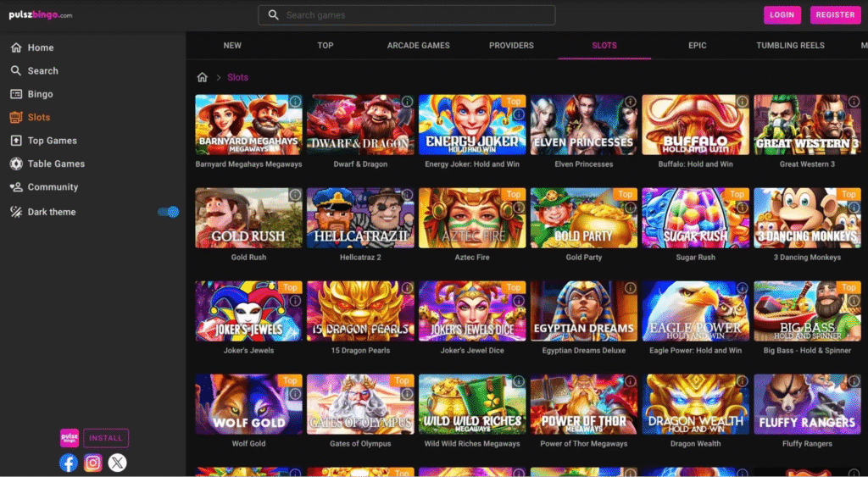This screenshot has height=477, width=868.
Task: Open info icon on Egyptian Dreams Deluxe
Action: pos(630,288)
